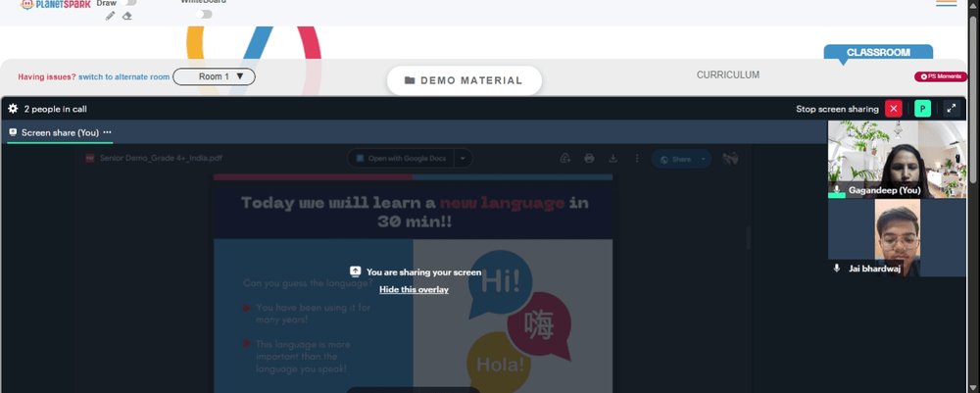
Task: Click Can you guess the language text
Action: (x=308, y=283)
